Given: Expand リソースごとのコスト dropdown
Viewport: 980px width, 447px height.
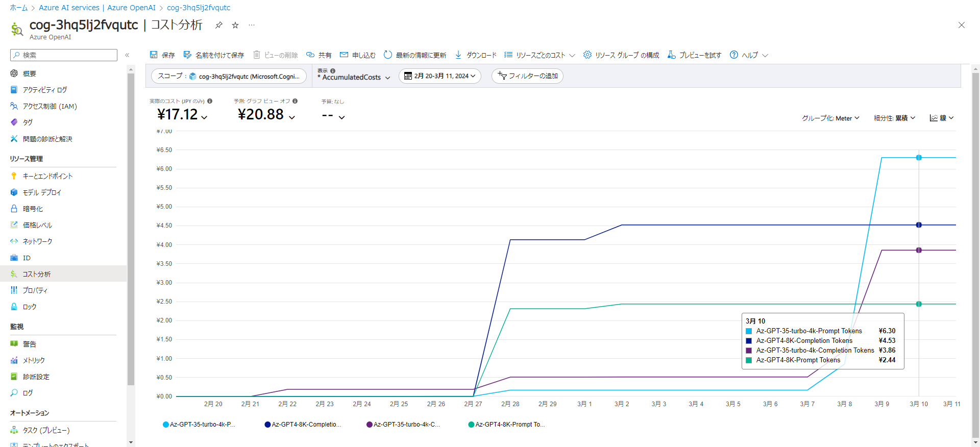Looking at the screenshot, I should point(540,55).
